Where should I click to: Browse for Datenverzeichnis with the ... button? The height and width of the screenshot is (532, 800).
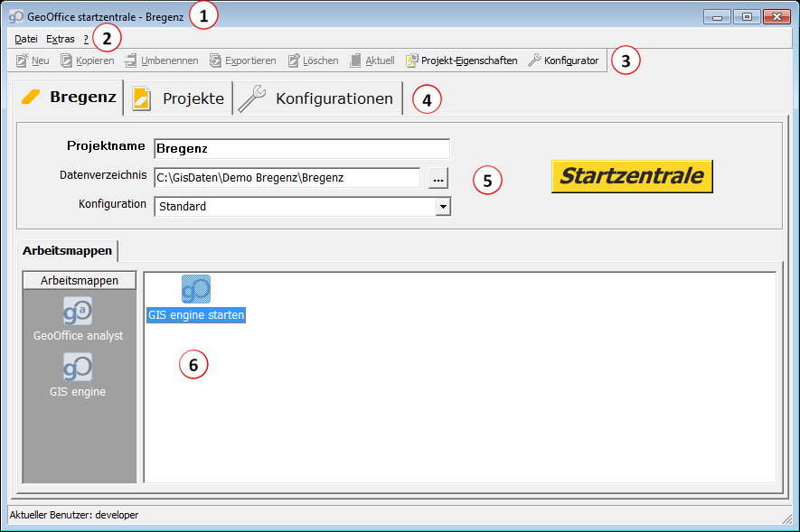438,178
